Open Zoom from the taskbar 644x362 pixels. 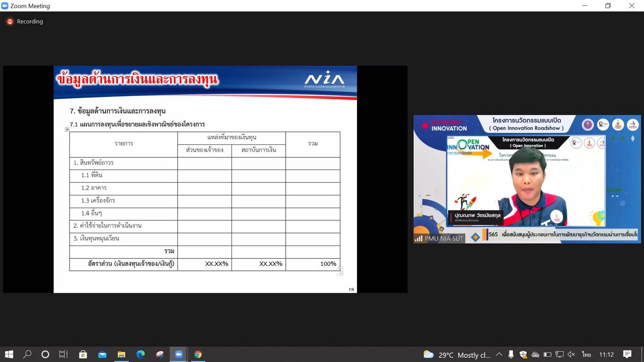178,354
